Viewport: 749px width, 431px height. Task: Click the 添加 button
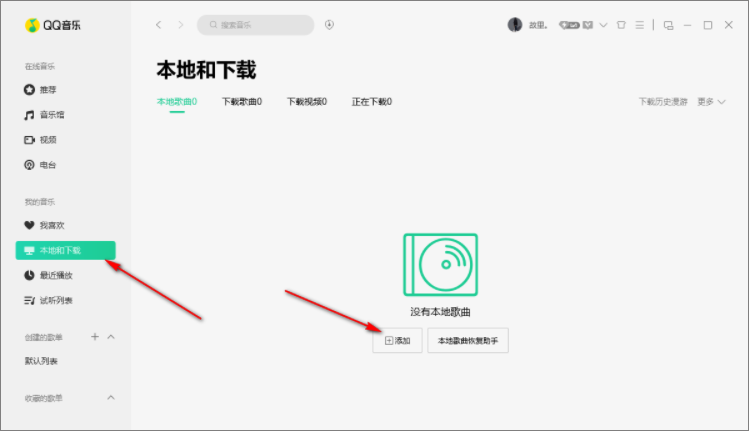tap(397, 340)
